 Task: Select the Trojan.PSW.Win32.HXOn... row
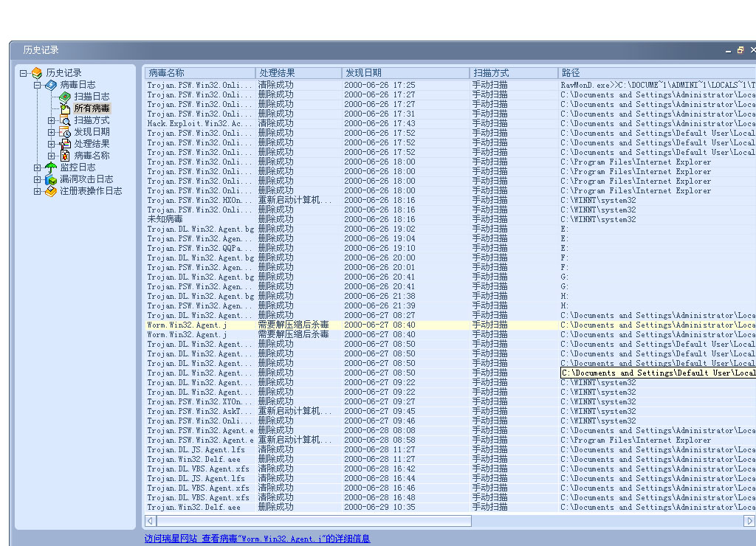[450, 200]
